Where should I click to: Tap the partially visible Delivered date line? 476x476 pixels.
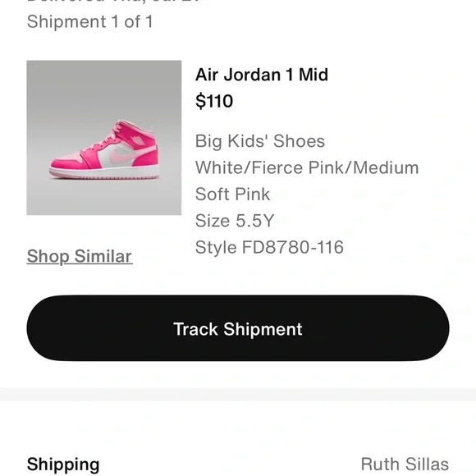click(114, 2)
